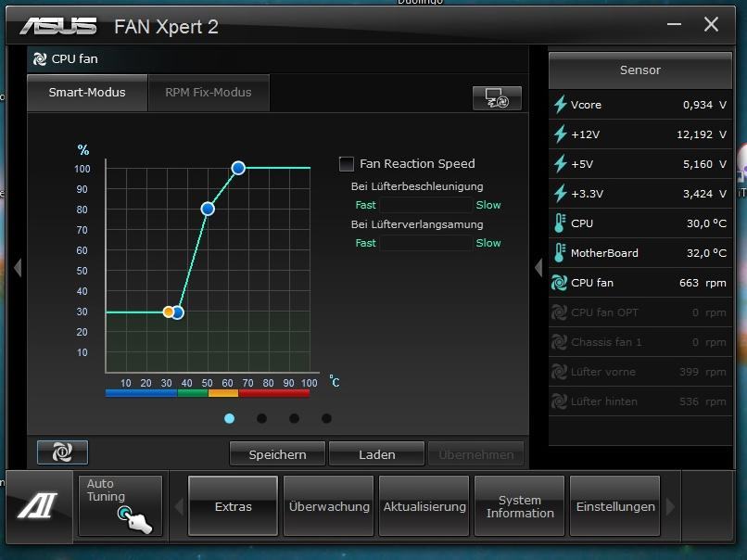Open the Einstellungen menu

[x=615, y=506]
